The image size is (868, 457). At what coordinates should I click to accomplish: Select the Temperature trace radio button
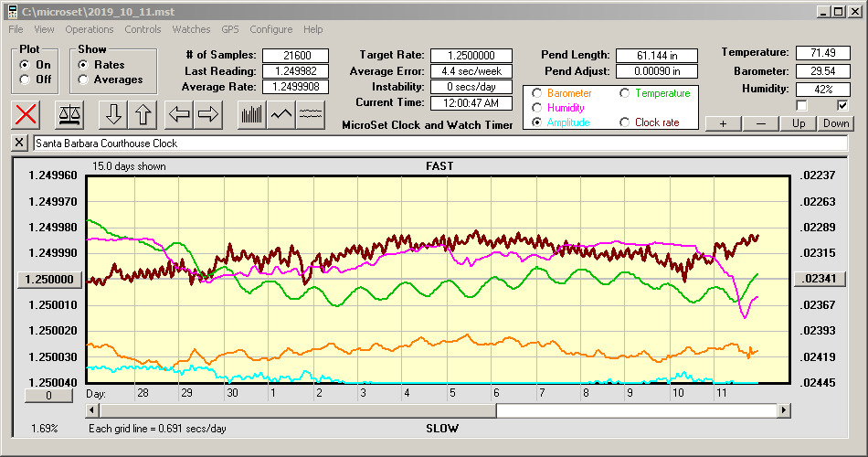click(x=626, y=93)
